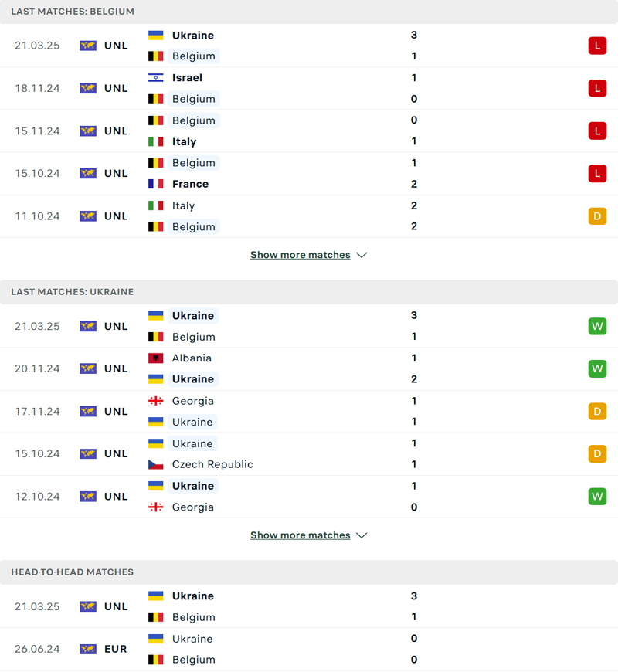Click green W badge for Albania vs Ukraine
Viewport: 618px width, 672px height.
point(596,368)
